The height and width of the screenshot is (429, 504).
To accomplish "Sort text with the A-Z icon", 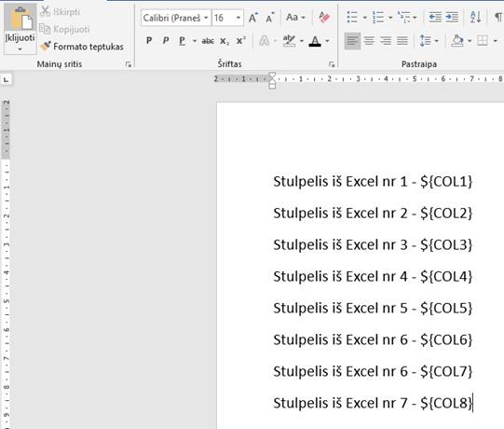I will coord(475,17).
